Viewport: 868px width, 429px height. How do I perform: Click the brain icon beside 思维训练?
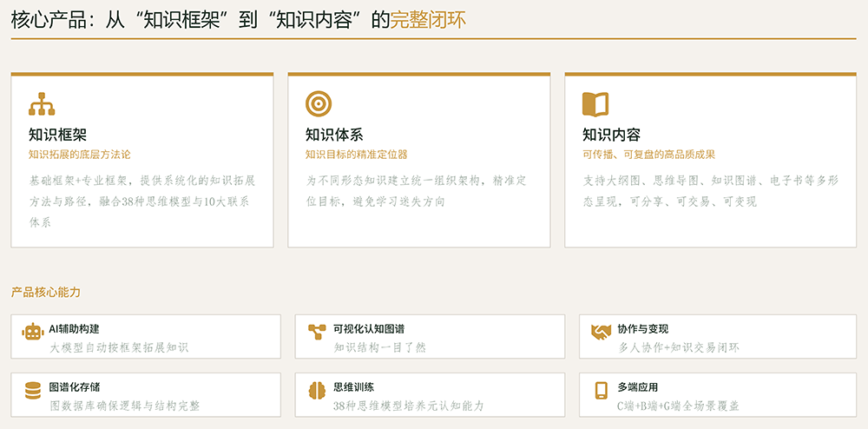pos(317,390)
